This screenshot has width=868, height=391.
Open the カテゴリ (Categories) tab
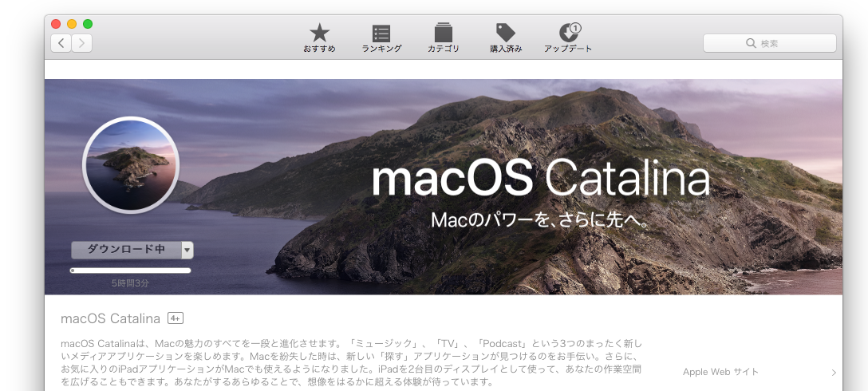coord(444,38)
